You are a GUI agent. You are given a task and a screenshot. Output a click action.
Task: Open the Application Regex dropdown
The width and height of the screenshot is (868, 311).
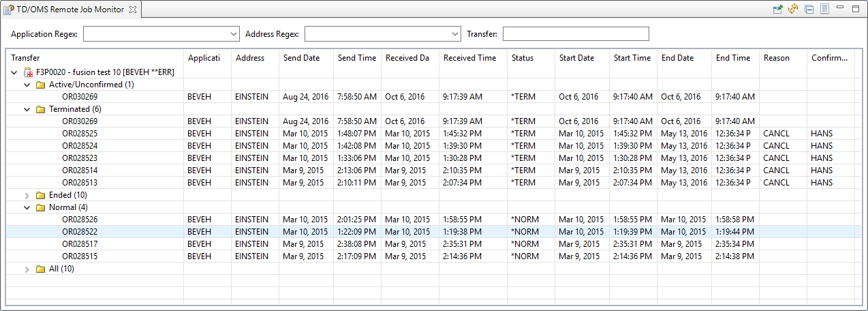[x=233, y=34]
